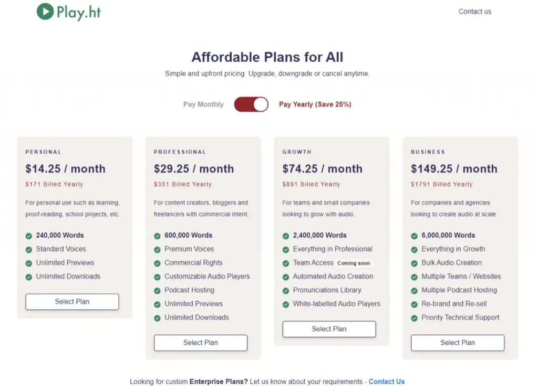Select Plan for the Professional tier
This screenshot has height=392, width=538.
coord(200,343)
